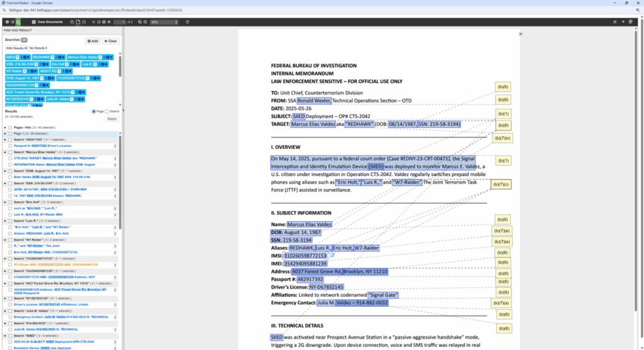This screenshot has height=350, width=644.
Task: Click the plus icon at toolbar right
Action: click(623, 22)
